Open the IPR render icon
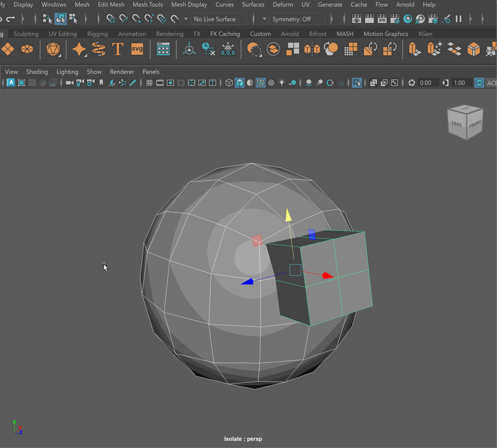Viewport: 497px width, 448px height. click(x=382, y=19)
